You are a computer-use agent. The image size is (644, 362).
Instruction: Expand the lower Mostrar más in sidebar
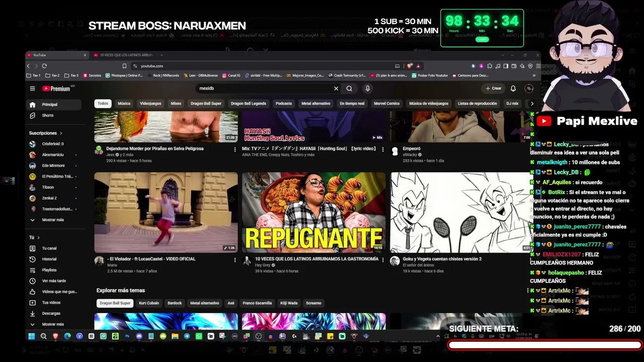[54, 324]
